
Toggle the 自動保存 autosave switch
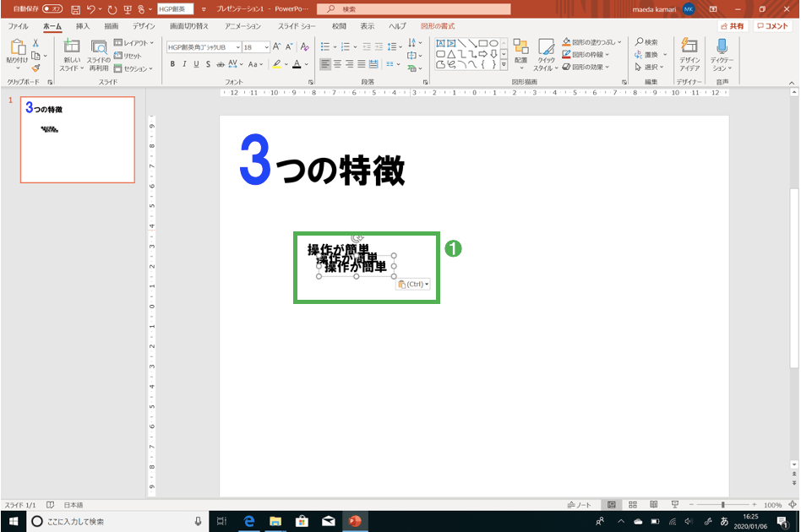click(x=52, y=8)
